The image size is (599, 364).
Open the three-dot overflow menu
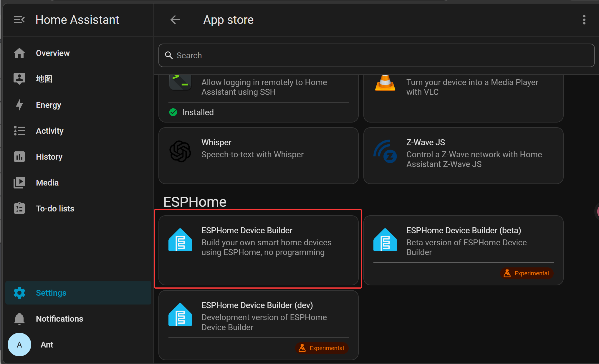[x=584, y=20]
